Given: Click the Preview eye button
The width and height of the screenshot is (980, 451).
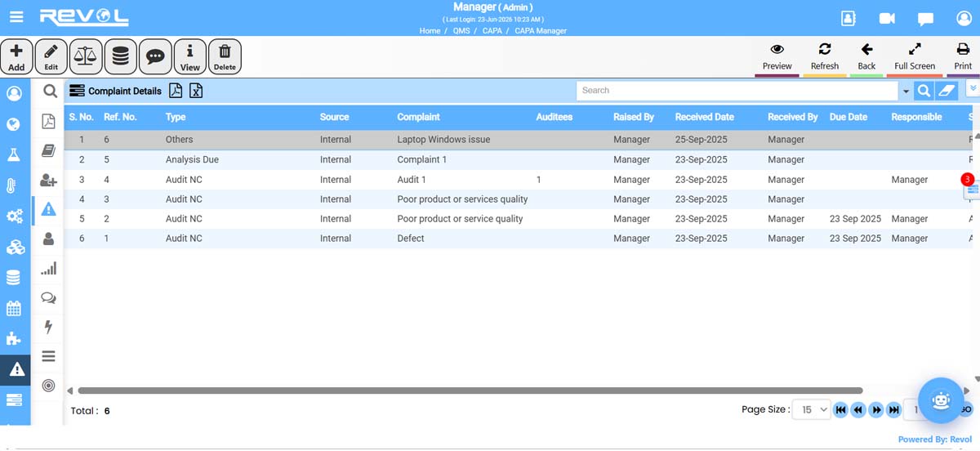Looking at the screenshot, I should tap(777, 57).
